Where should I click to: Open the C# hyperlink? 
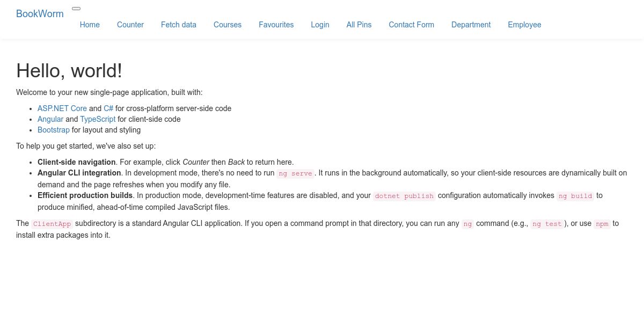coord(108,108)
